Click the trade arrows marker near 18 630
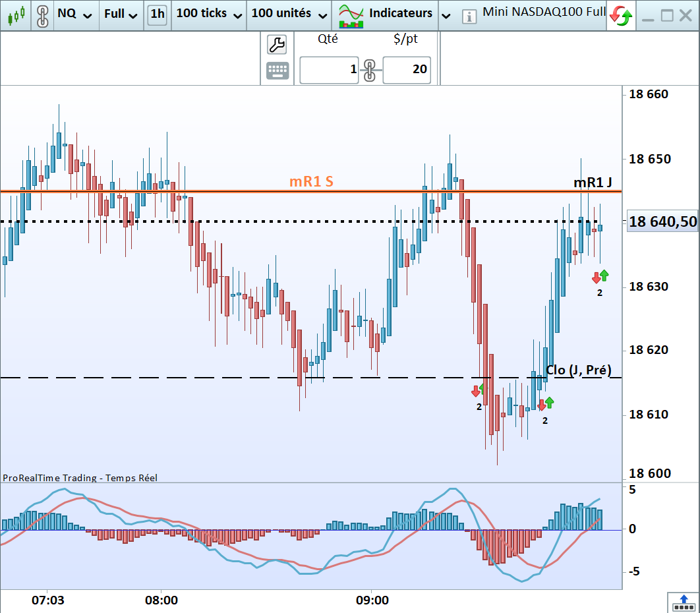 [600, 277]
